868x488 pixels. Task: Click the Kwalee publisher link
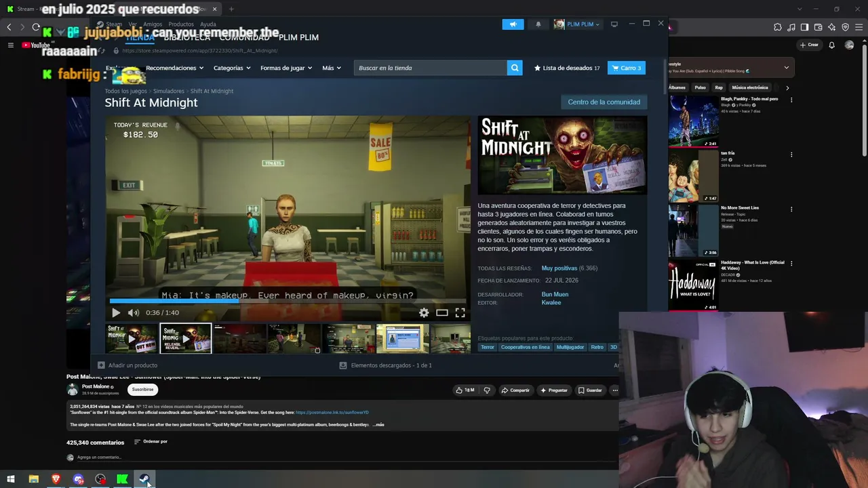coord(551,302)
